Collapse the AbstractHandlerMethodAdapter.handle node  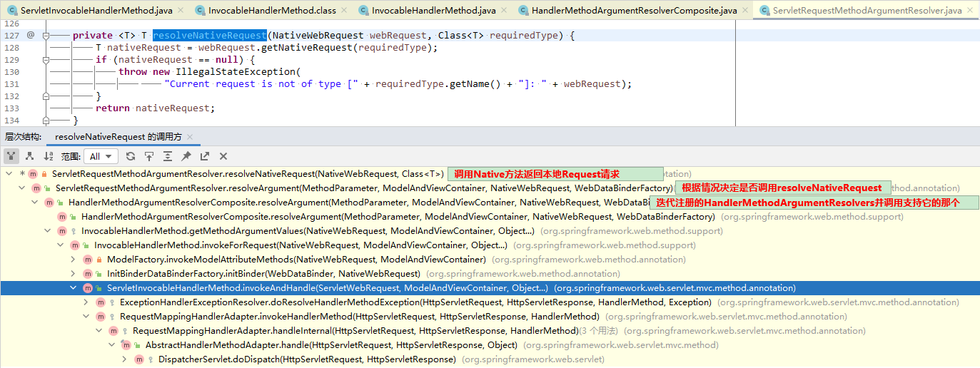tap(111, 345)
